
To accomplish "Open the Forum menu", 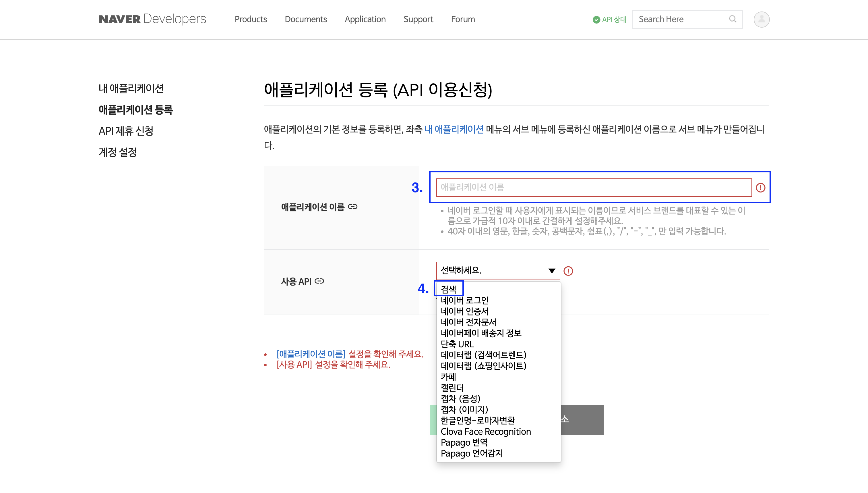I will (463, 19).
